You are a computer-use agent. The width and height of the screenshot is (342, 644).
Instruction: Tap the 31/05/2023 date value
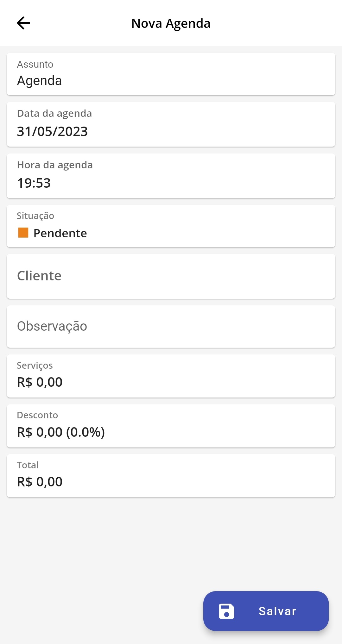click(52, 131)
